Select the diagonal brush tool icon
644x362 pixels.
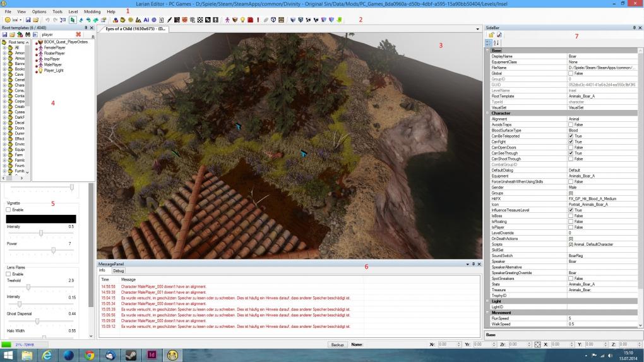tap(169, 20)
